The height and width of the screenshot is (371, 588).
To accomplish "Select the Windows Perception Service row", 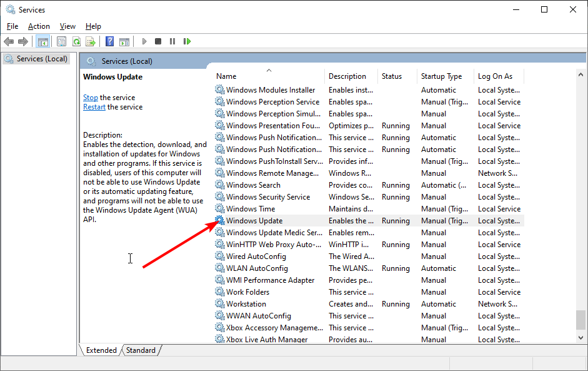I will pos(369,102).
